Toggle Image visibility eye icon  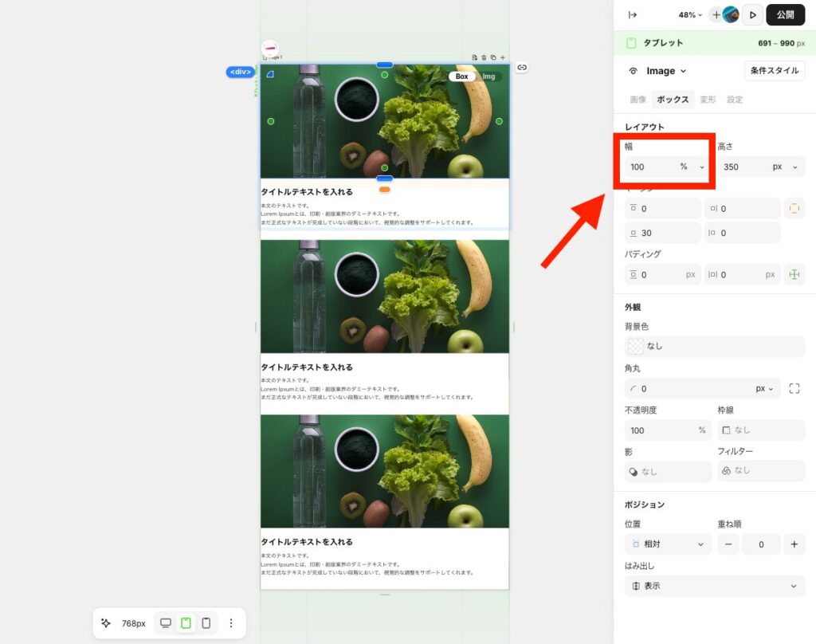click(x=634, y=71)
